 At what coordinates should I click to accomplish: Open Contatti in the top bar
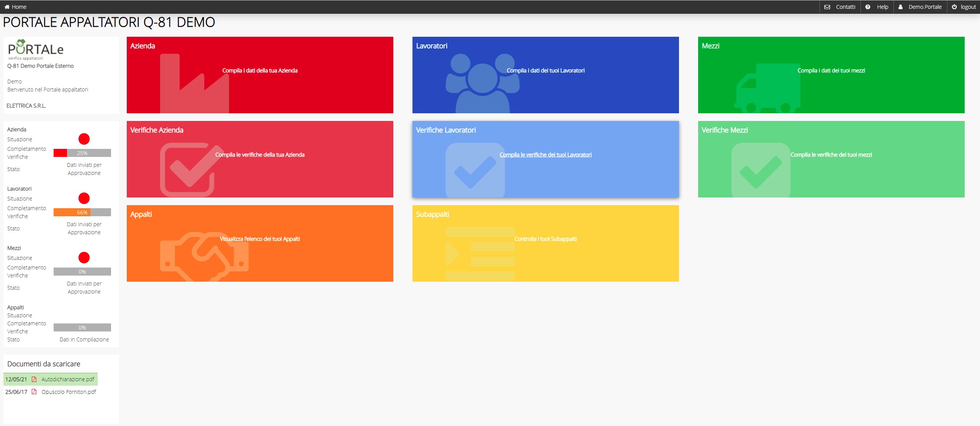click(841, 7)
